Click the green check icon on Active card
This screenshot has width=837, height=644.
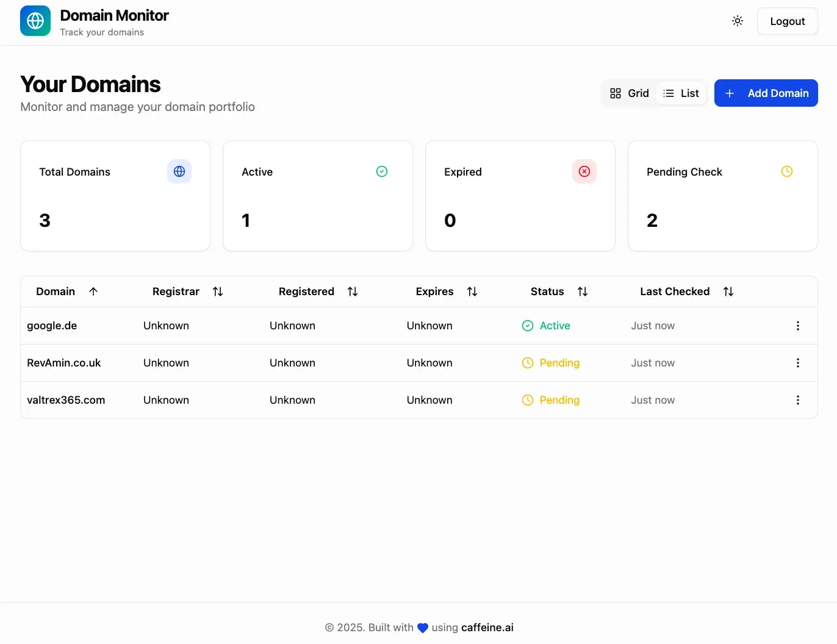[381, 171]
